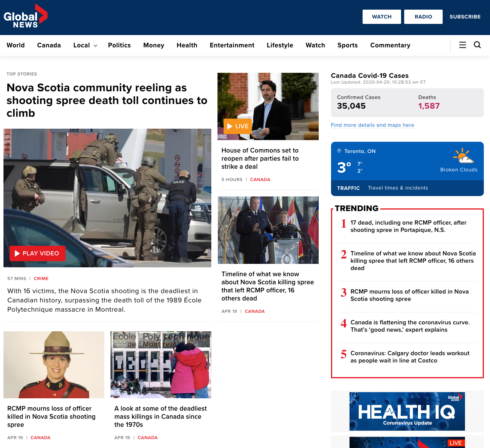490x448 pixels.
Task: Click the LIVE badge on Trudeau video
Action: tap(237, 126)
